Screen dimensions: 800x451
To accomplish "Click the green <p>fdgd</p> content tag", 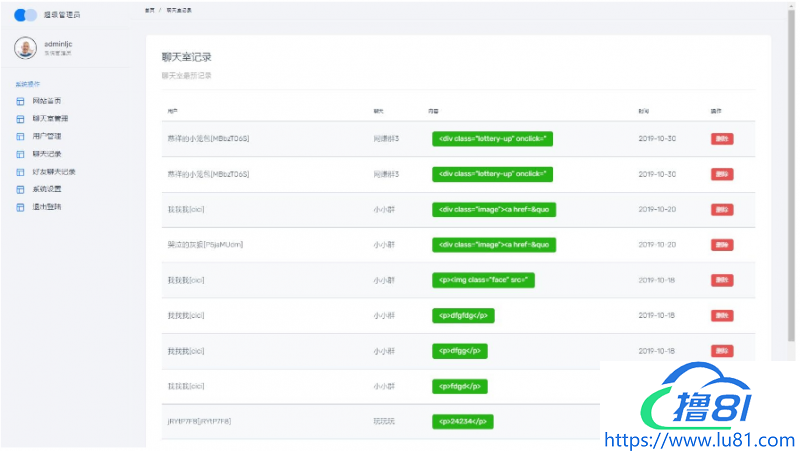I will (459, 386).
